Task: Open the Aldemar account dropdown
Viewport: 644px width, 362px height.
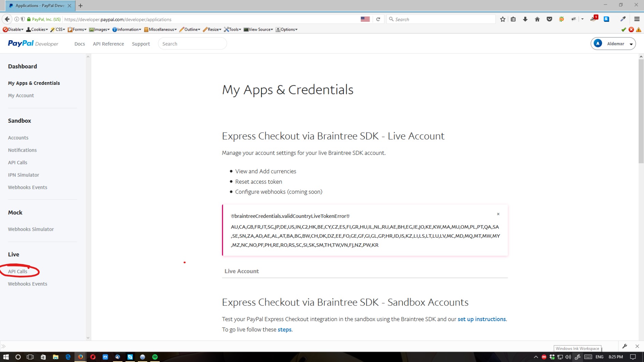Action: coord(613,44)
